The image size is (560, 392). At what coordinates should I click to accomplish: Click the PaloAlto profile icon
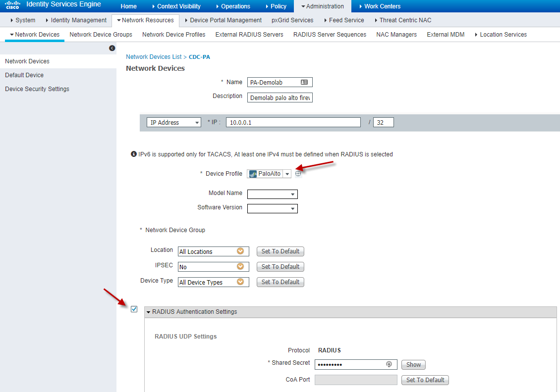pos(253,174)
